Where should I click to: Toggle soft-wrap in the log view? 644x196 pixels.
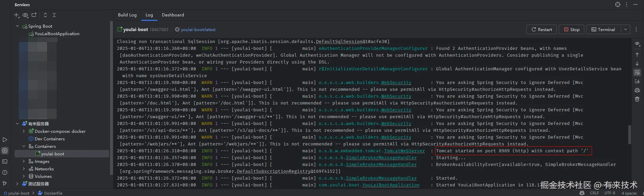(637, 72)
